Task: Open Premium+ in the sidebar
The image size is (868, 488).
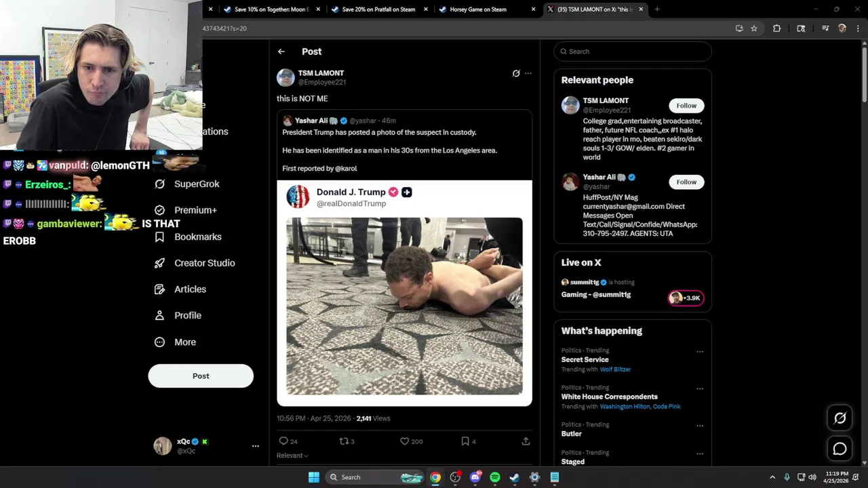Action: tap(186, 210)
